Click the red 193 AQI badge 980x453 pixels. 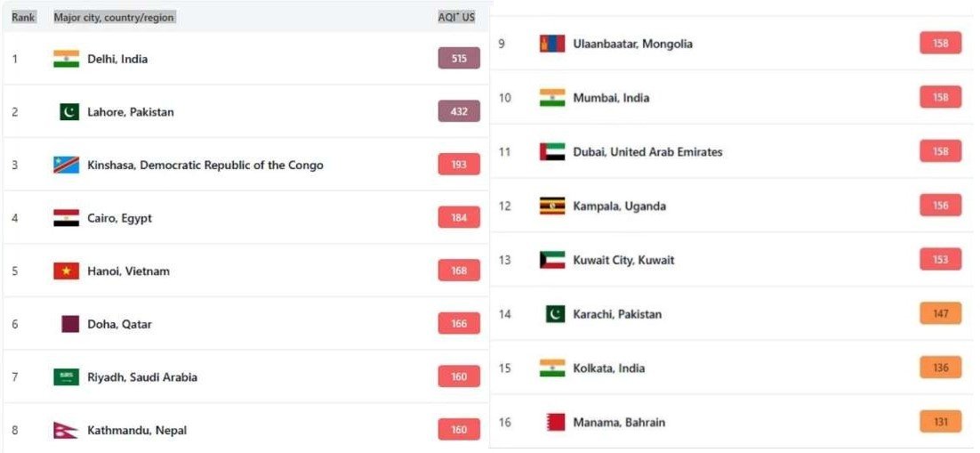pos(459,165)
